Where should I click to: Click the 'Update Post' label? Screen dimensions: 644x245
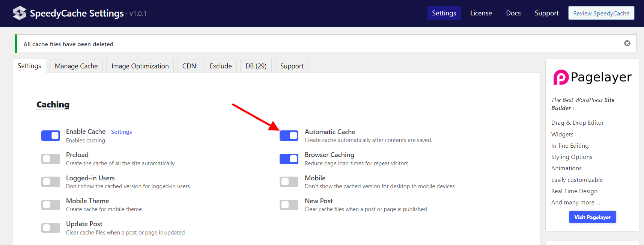pos(84,224)
